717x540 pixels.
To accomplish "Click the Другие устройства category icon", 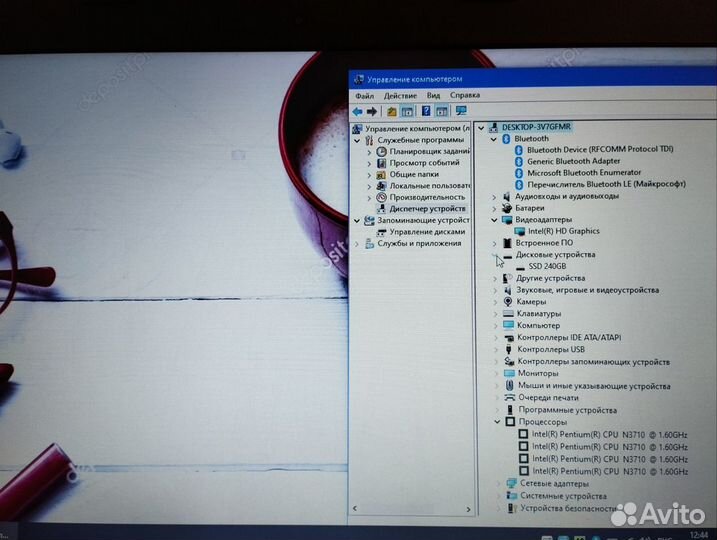I will click(508, 278).
